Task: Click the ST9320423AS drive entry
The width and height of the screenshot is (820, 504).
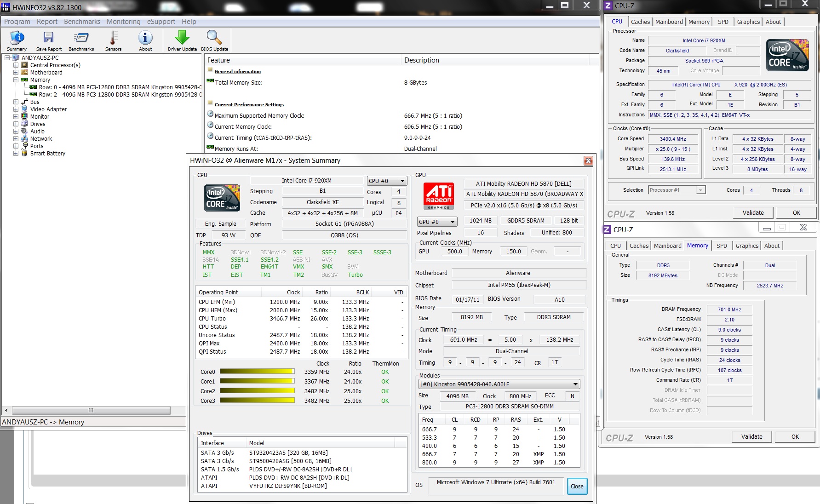Action: pyautogui.click(x=302, y=453)
